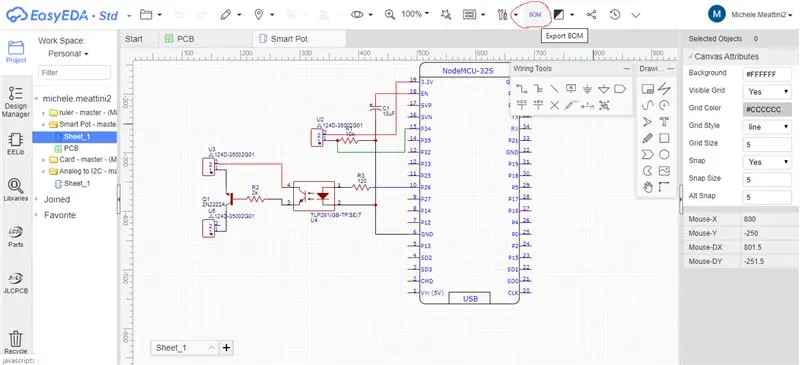Open the Personal workspace dropdown
Image resolution: width=800 pixels, height=365 pixels.
(68, 54)
